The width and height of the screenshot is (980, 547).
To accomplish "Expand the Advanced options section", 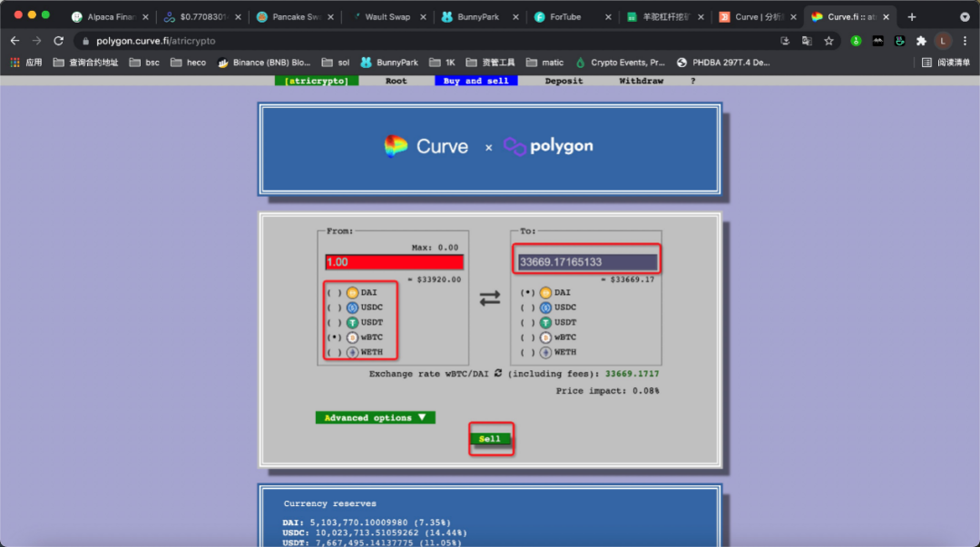I will pyautogui.click(x=375, y=417).
